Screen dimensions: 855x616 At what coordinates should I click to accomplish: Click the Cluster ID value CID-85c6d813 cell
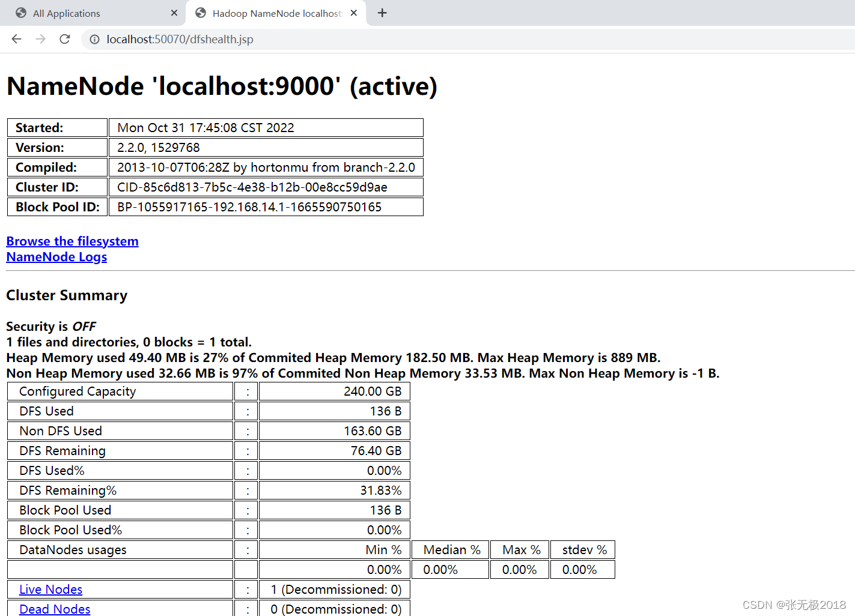266,187
